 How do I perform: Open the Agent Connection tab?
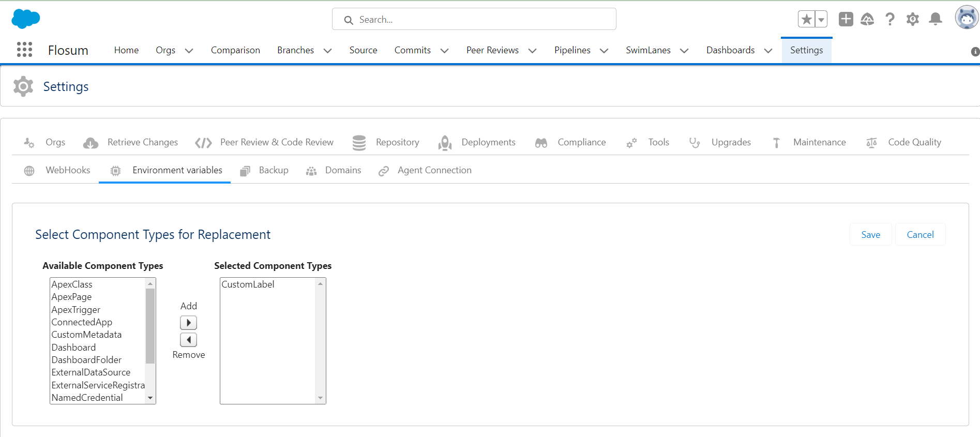(x=425, y=170)
